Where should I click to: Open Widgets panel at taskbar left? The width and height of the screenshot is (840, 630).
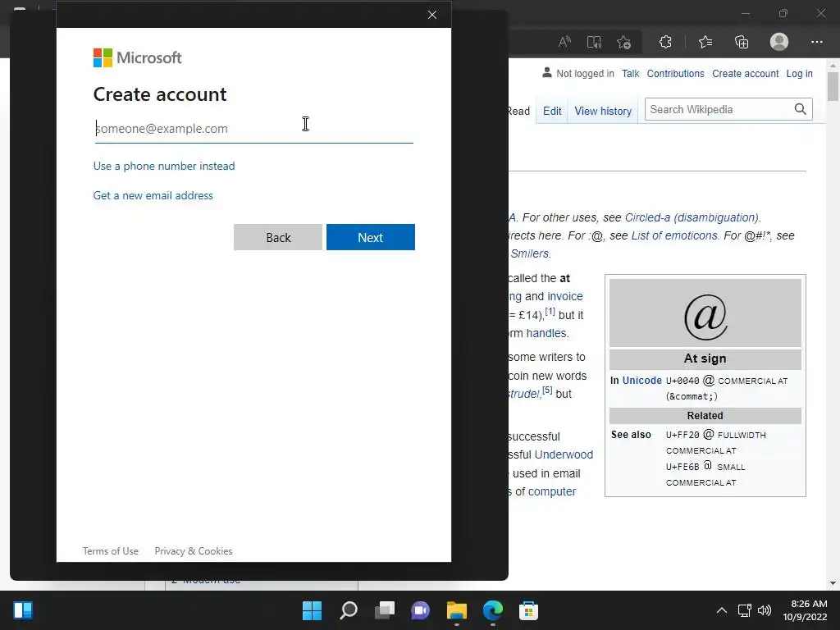click(22, 610)
